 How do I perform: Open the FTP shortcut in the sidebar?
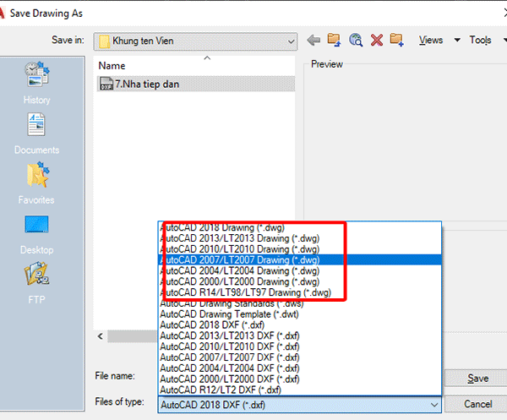(x=36, y=284)
